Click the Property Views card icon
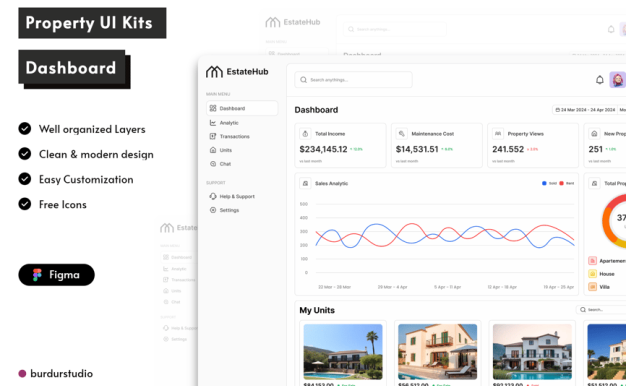Viewport: 626px width, 386px height. click(498, 134)
